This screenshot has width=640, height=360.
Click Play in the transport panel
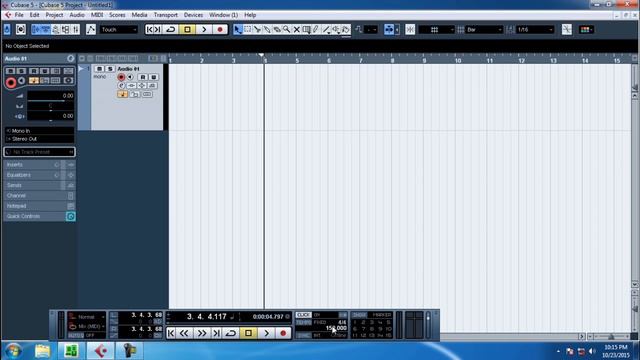point(266,333)
